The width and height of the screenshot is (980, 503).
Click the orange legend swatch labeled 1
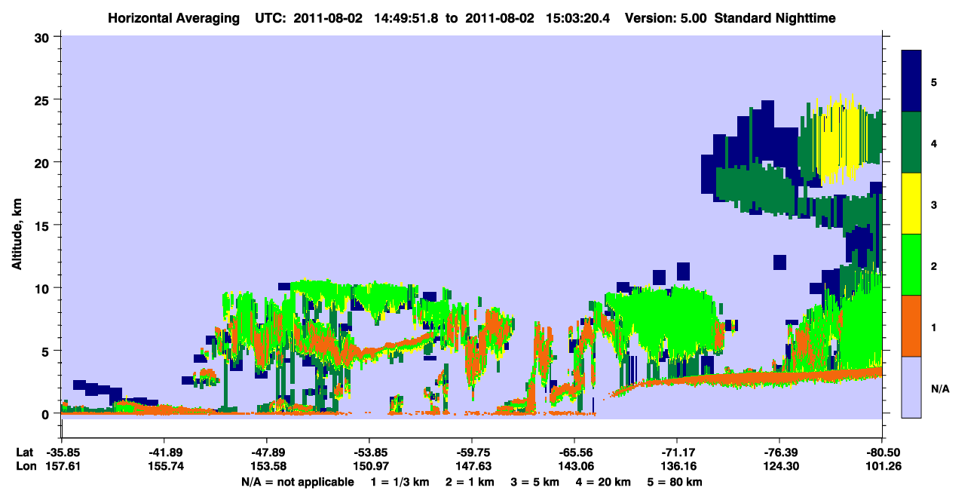point(911,325)
